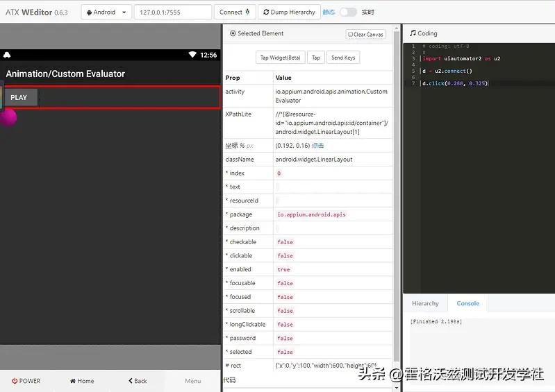Click the enabled value true
The image size is (555, 392).
pos(283,269)
